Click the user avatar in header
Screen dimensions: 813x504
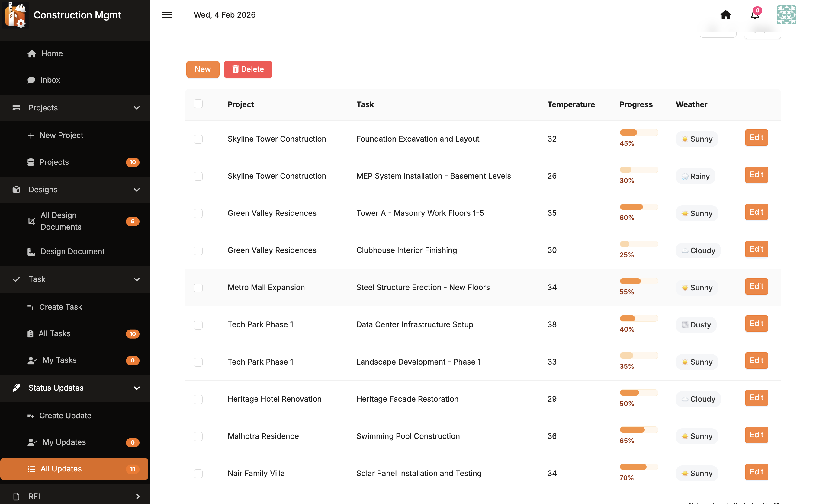(786, 15)
